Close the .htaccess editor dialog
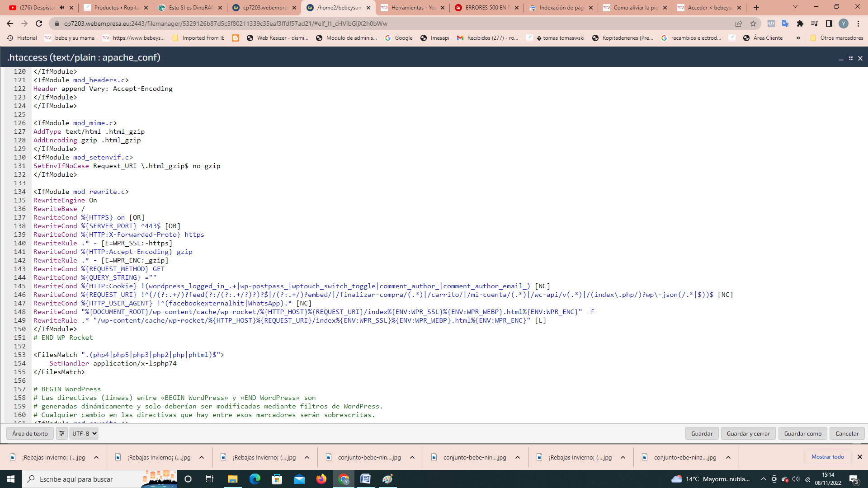The image size is (868, 488). coord(860,58)
